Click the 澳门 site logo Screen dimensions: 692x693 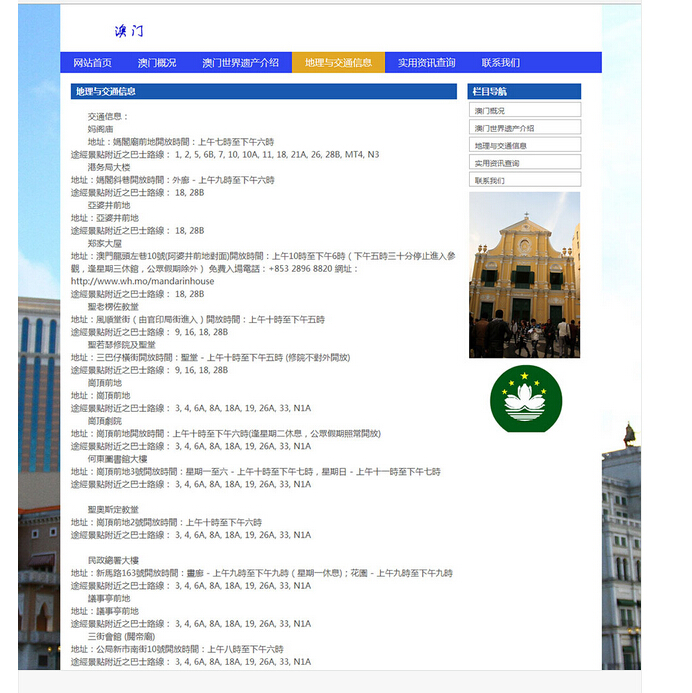(x=129, y=32)
